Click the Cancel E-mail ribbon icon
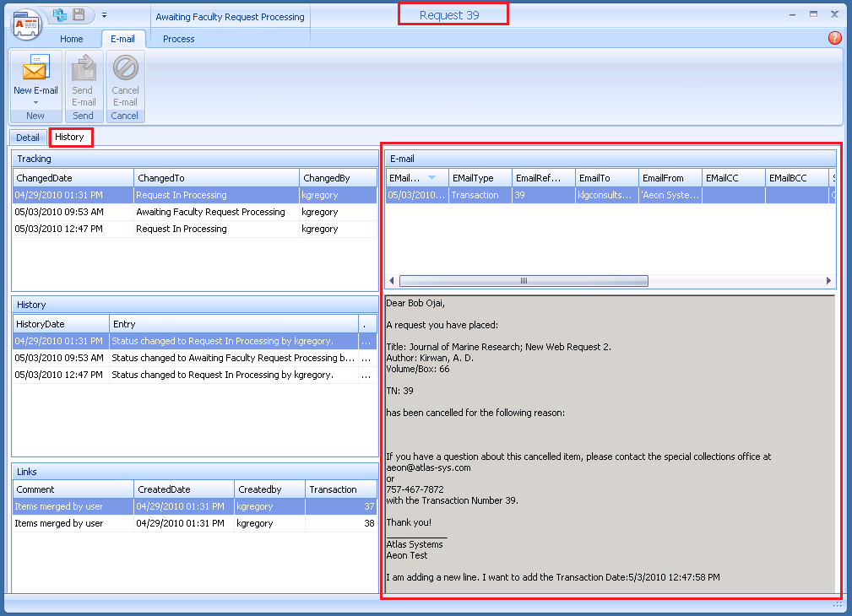The image size is (852, 616). (125, 70)
